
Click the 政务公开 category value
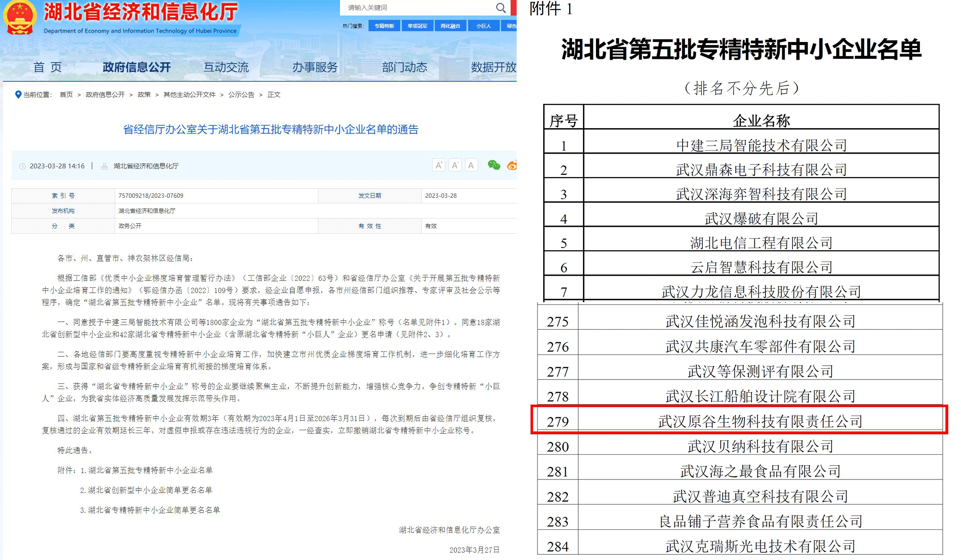pyautogui.click(x=130, y=226)
